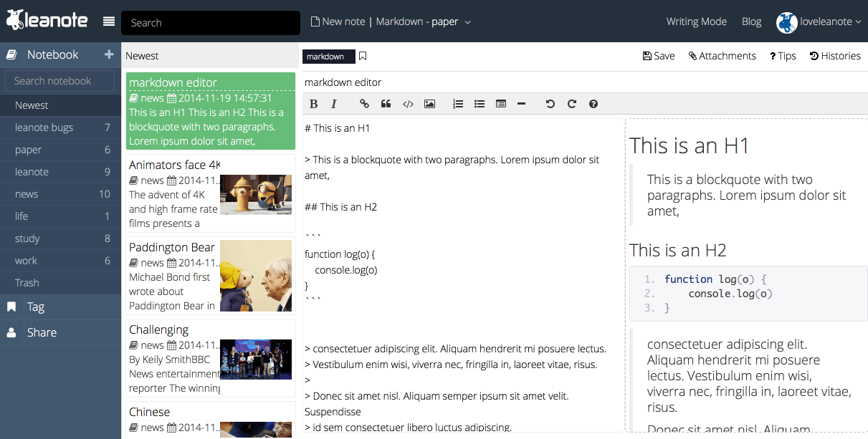This screenshot has width=868, height=439.
Task: Apply italic formatting
Action: 334,104
